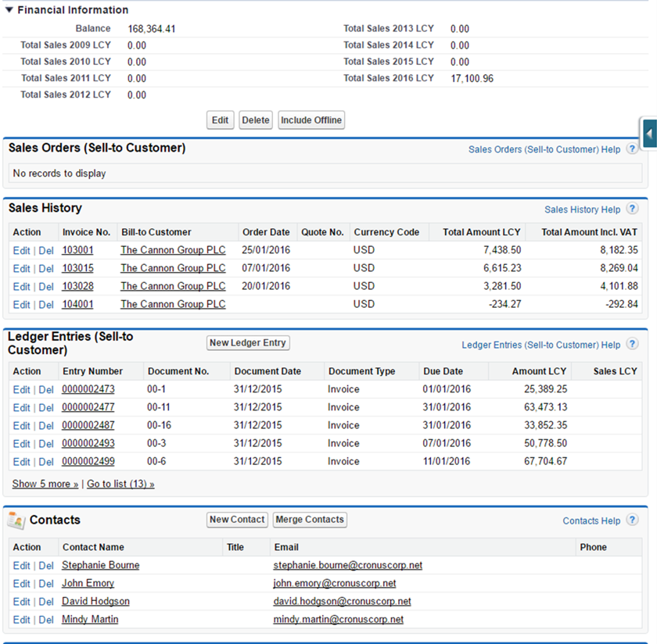Open The Cannon Group PLC customer link
The width and height of the screenshot is (657, 644).
[172, 250]
